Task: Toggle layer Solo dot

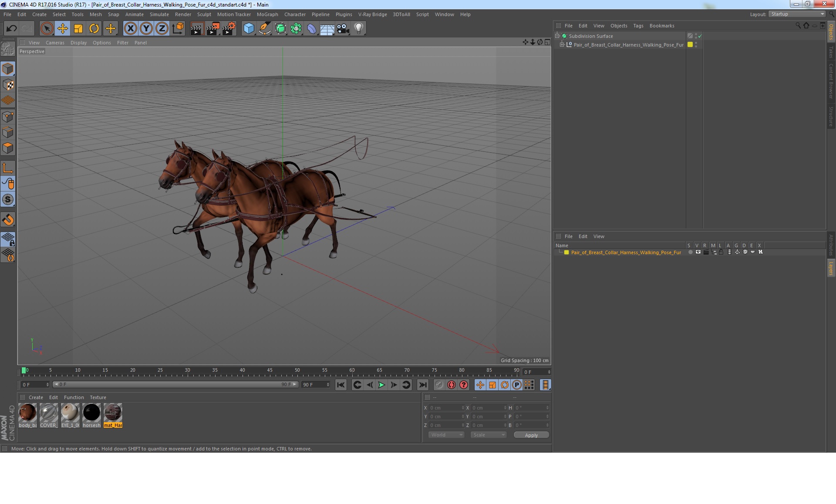Action: (690, 252)
